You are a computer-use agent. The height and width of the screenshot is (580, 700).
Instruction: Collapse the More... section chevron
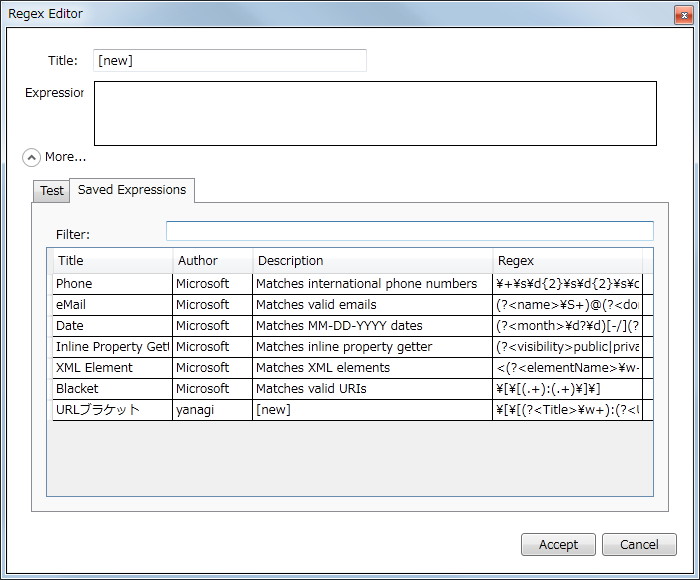(x=31, y=157)
